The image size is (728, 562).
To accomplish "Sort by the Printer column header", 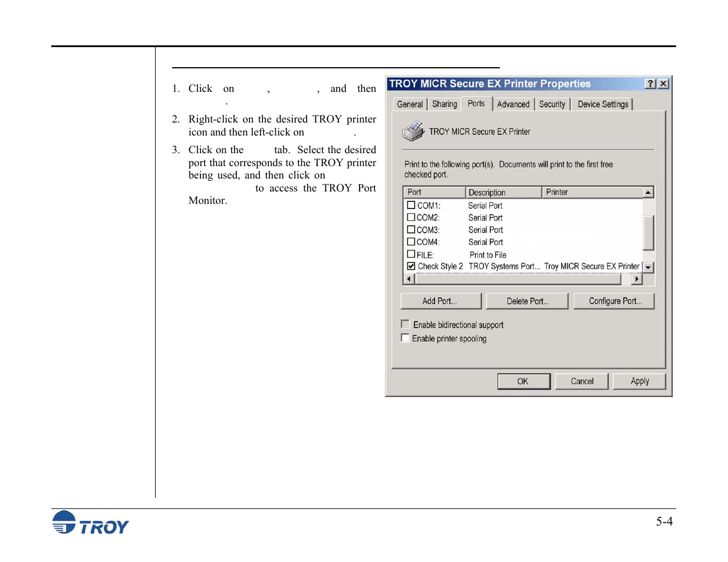I will point(592,192).
